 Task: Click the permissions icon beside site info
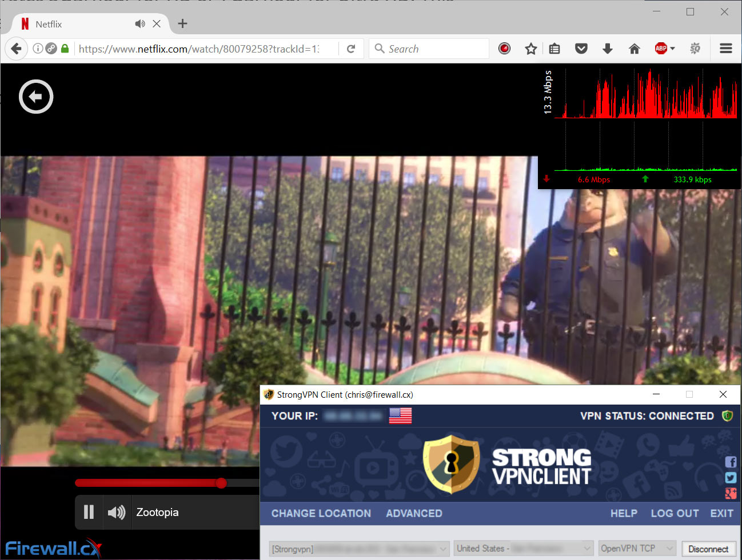coord(51,49)
